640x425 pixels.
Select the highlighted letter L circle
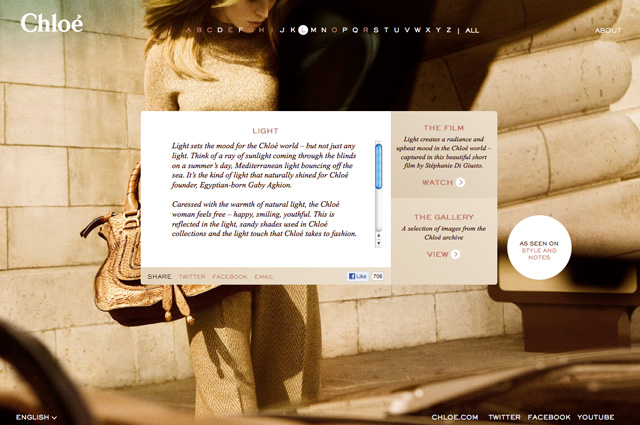point(303,30)
